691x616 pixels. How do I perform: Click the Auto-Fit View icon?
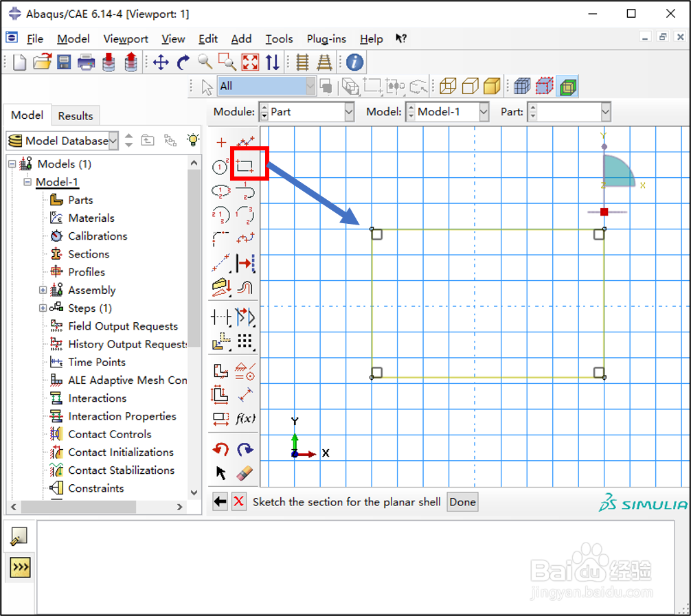tap(250, 62)
